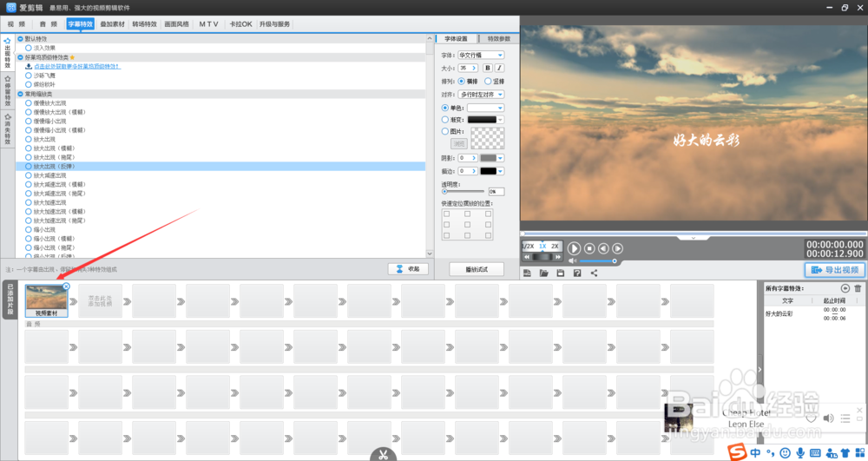Delete the subtitle effect with the trash icon
The image size is (868, 461).
click(858, 288)
